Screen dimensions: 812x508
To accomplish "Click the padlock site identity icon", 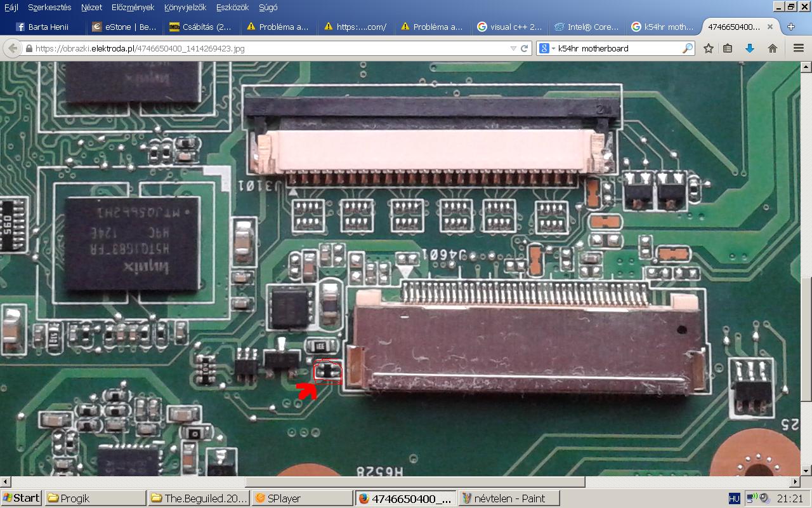I will pos(29,48).
